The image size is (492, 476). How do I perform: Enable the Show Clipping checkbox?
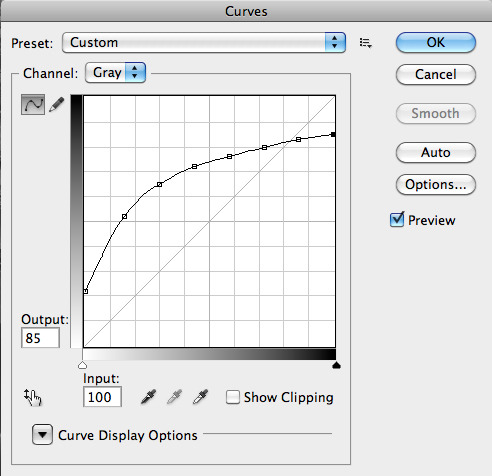233,397
